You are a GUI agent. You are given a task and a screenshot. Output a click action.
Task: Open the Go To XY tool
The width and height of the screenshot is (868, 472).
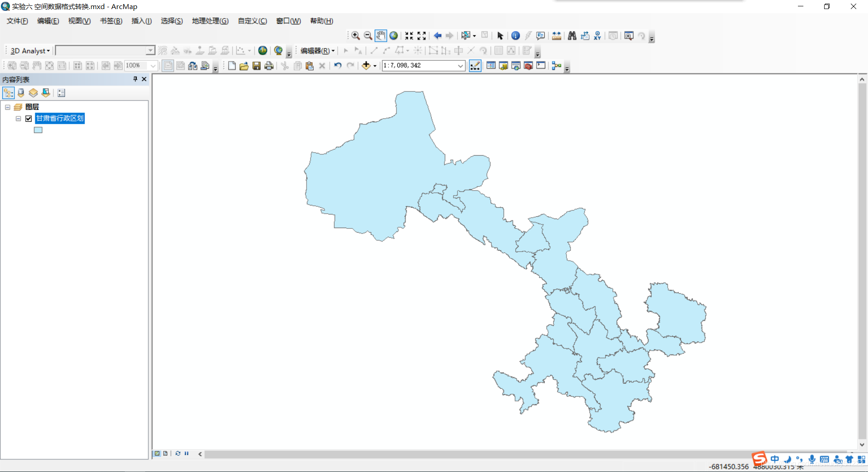(x=598, y=36)
